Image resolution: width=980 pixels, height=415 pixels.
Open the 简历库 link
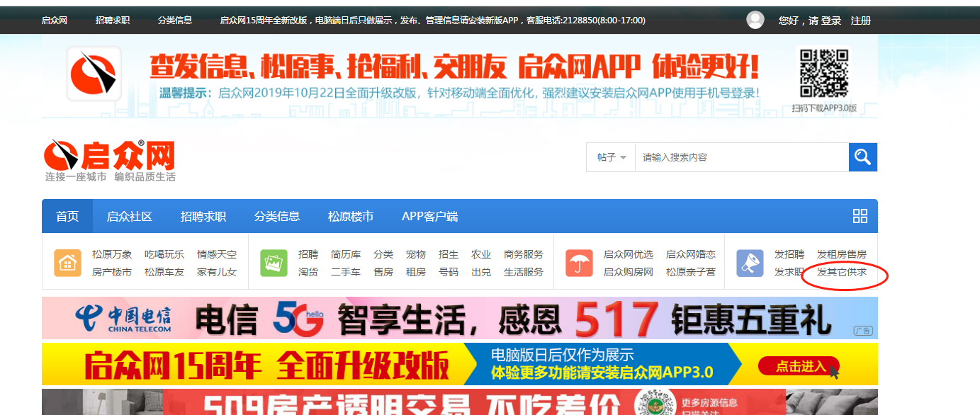(346, 254)
